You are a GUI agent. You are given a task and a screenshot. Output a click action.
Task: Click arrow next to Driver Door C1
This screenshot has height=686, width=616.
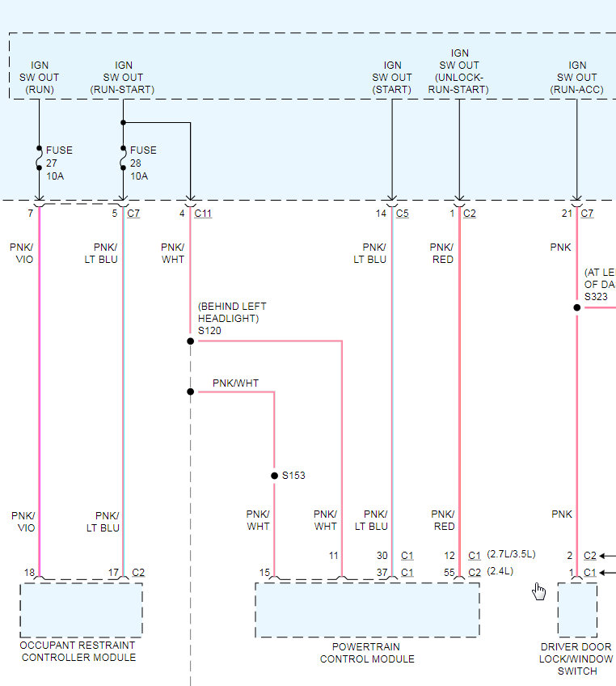(608, 572)
